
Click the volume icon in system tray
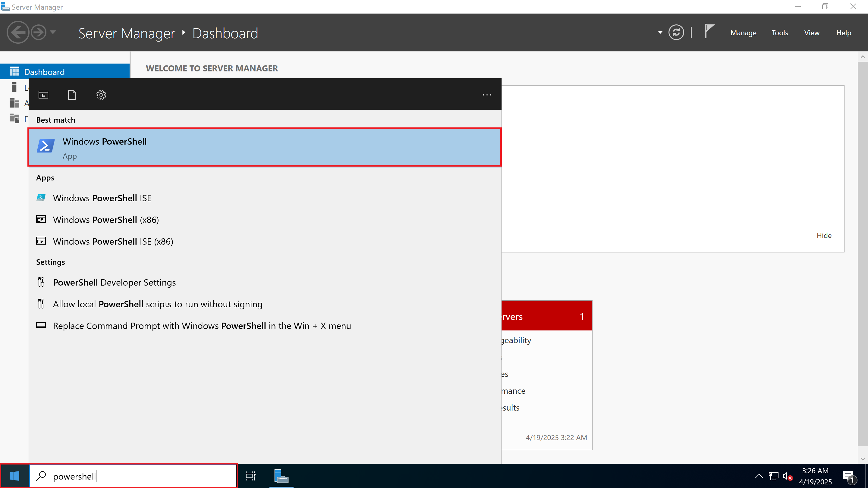click(788, 476)
